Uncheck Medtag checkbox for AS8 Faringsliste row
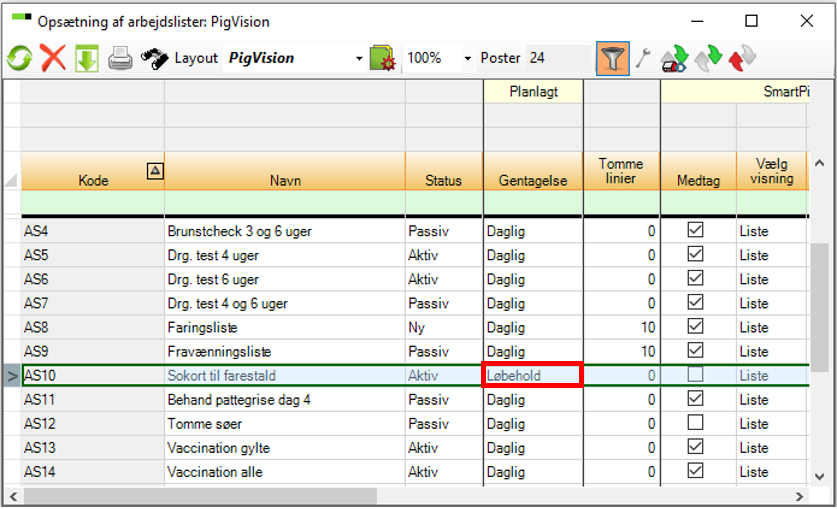Viewport: 837px width, 509px height. 695,326
